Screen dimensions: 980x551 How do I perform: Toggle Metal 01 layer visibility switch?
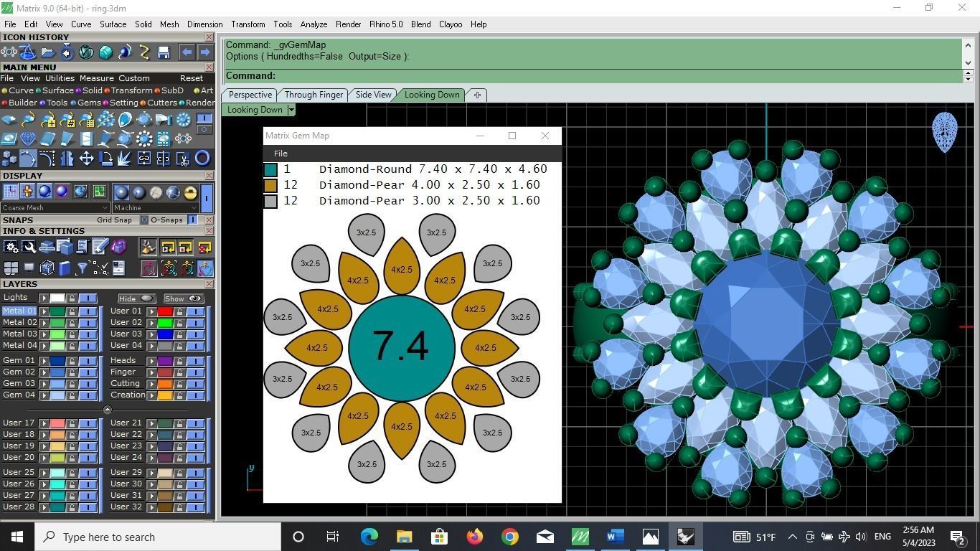[x=88, y=311]
